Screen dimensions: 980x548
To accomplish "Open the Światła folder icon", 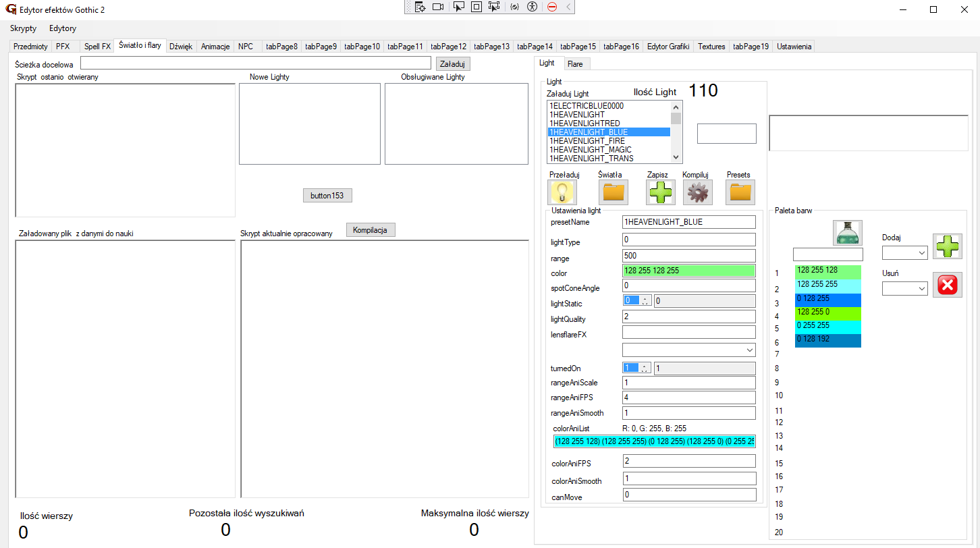I will coord(614,192).
